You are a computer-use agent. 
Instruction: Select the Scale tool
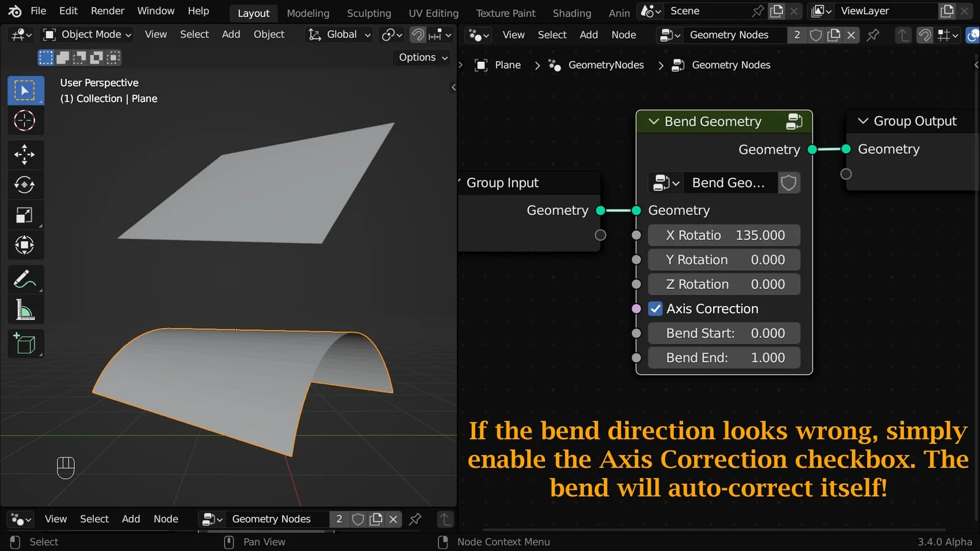(25, 215)
